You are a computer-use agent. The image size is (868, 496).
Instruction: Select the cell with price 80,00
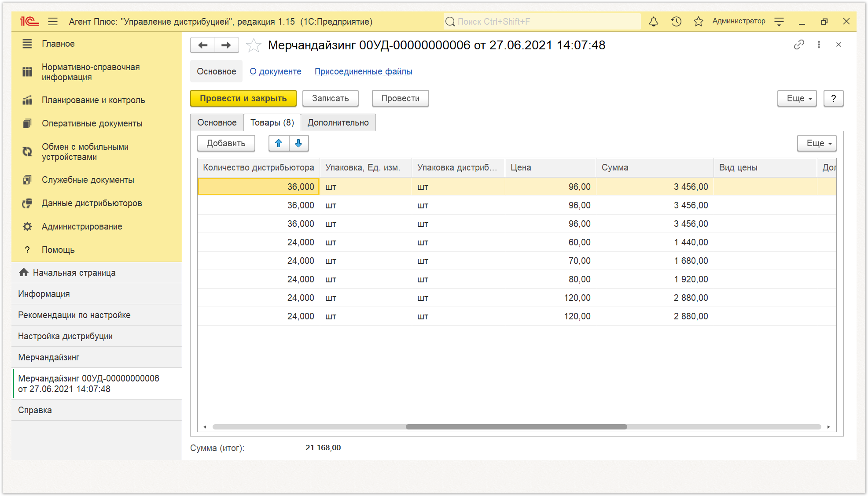(x=550, y=279)
